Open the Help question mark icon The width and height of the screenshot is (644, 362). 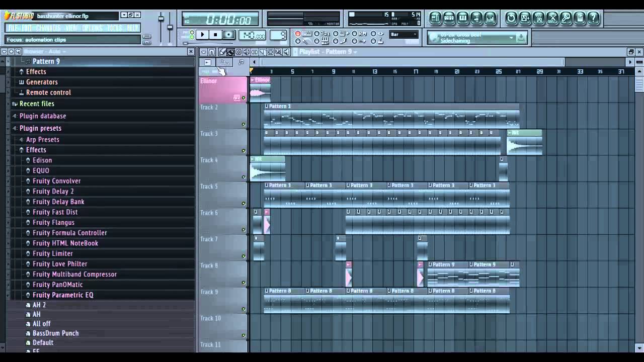click(593, 18)
